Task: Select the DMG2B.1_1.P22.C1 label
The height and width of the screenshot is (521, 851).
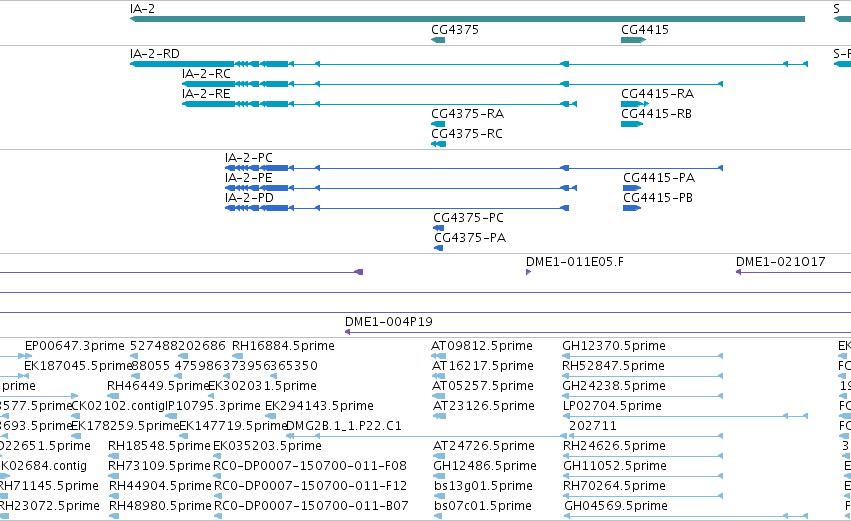Action: click(344, 427)
